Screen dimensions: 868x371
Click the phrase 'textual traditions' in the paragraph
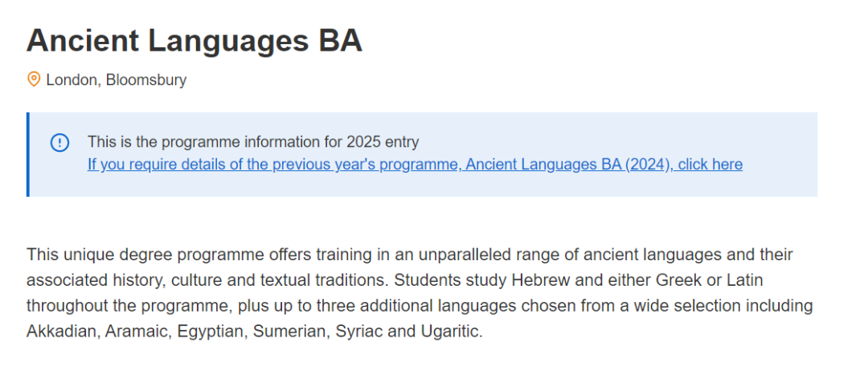point(321,280)
